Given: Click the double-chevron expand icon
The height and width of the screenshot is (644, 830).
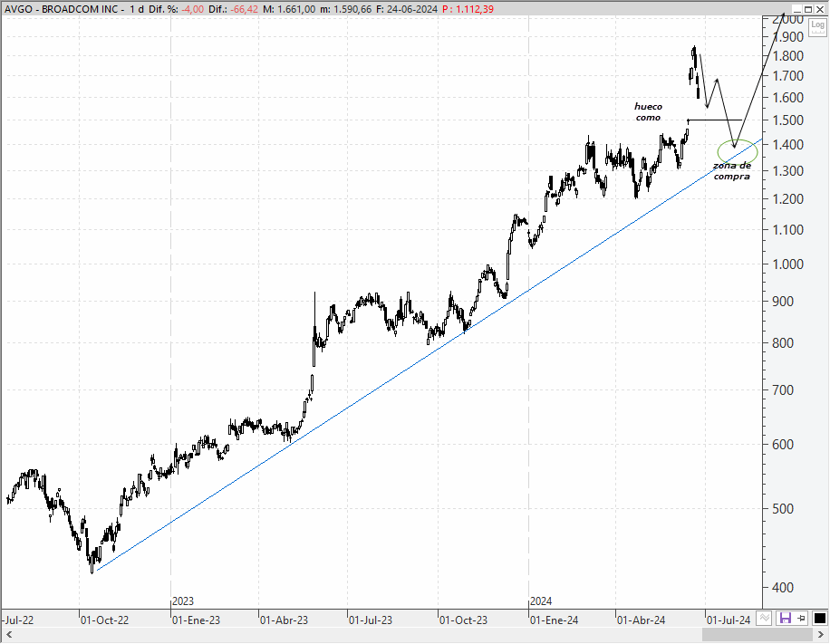Looking at the screenshot, I should 764,618.
